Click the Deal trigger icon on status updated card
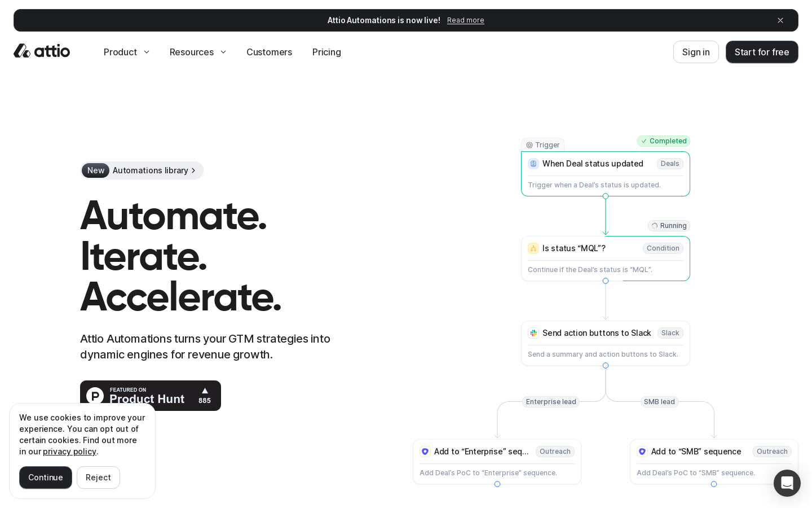812x508 pixels. [533, 164]
